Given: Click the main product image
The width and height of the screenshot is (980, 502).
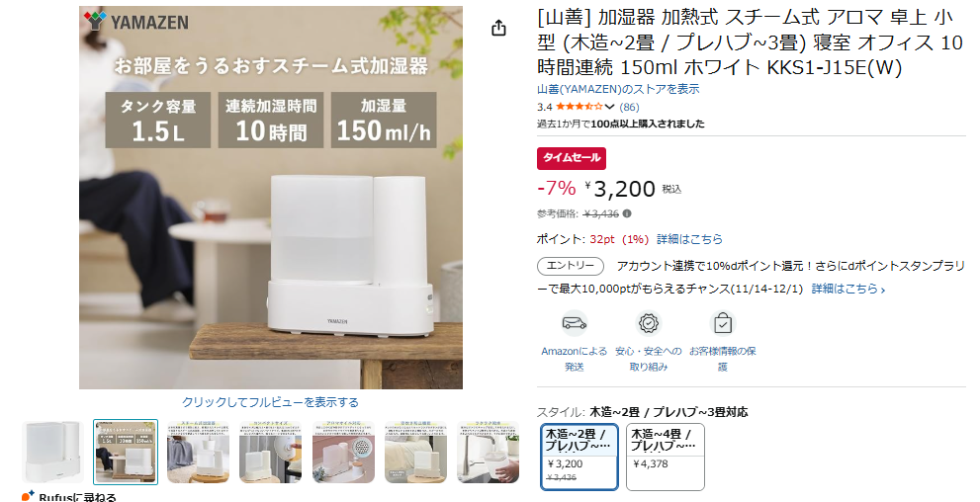Looking at the screenshot, I should coord(271,198).
